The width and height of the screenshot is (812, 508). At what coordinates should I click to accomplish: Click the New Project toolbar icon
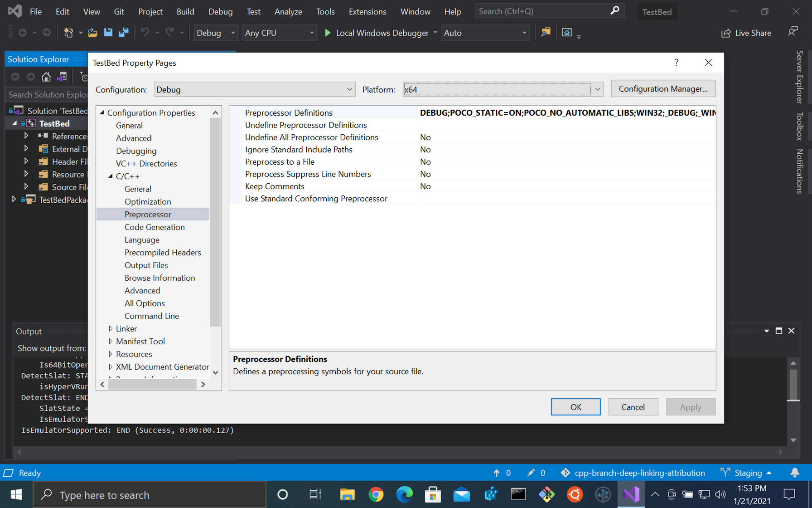pos(68,33)
